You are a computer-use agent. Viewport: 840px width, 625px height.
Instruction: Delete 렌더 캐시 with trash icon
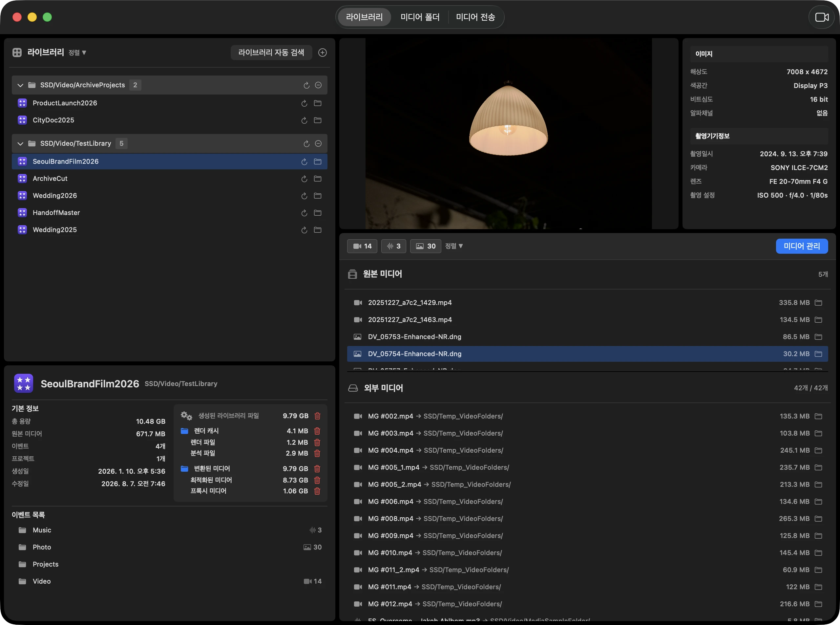click(x=317, y=431)
